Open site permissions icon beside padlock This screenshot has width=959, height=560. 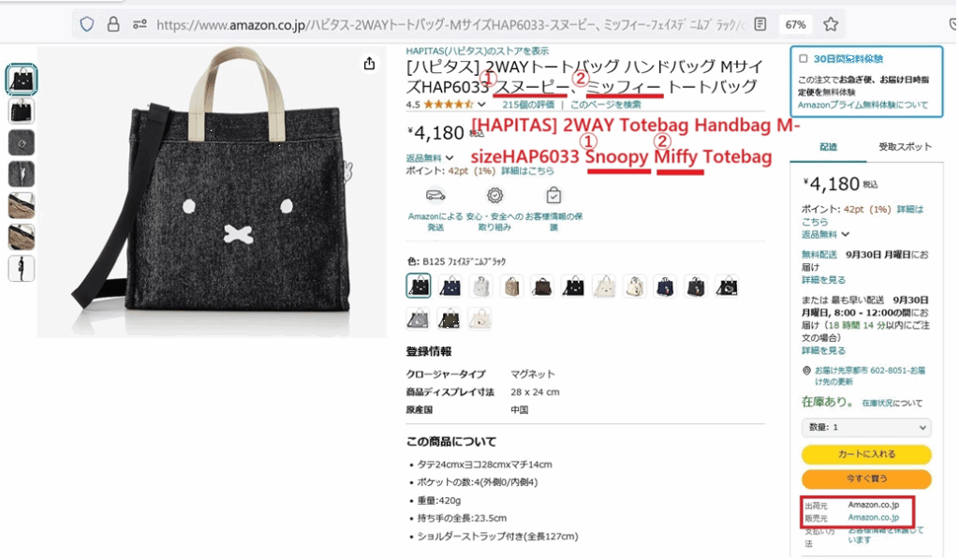140,24
